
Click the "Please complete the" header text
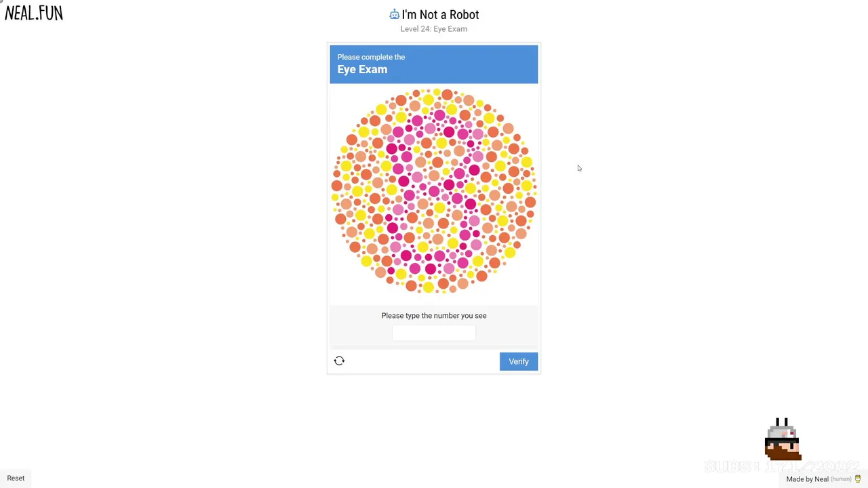click(x=371, y=57)
